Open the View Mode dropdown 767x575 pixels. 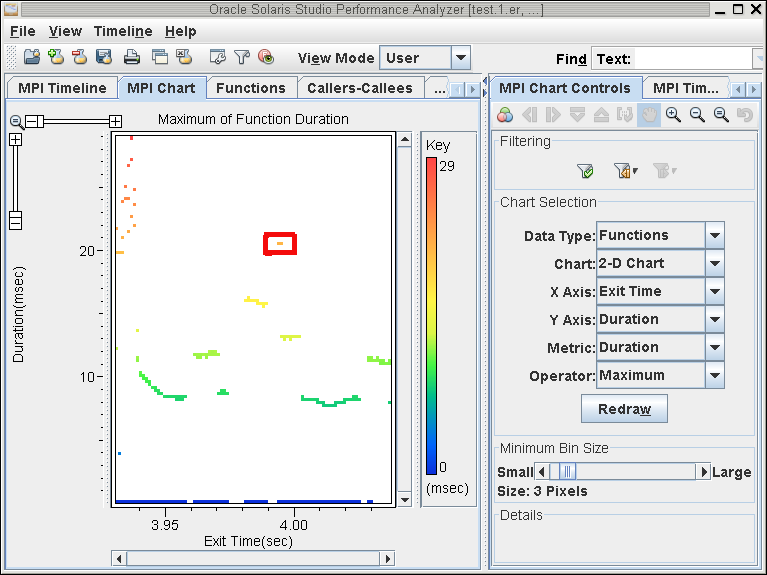click(460, 58)
